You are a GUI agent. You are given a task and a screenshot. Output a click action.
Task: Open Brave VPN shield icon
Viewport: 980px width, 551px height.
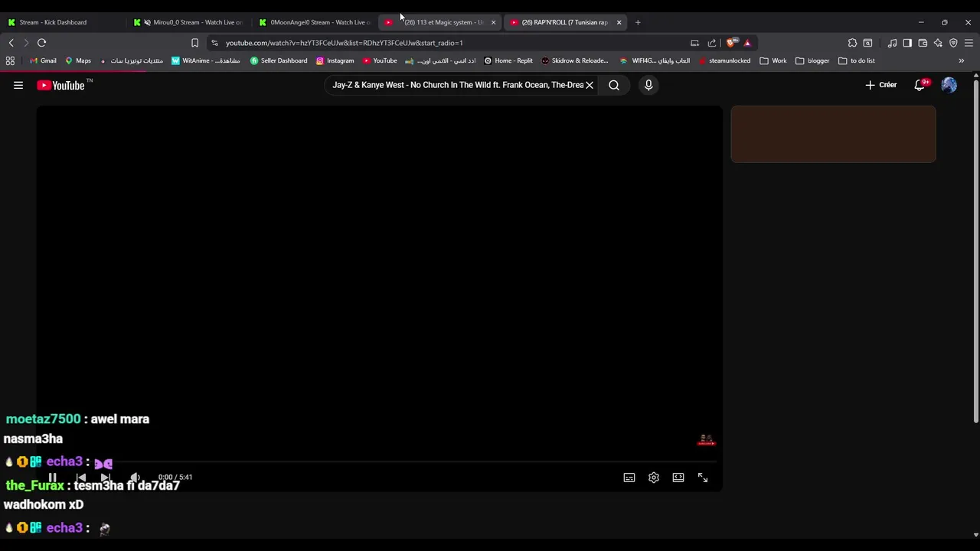click(953, 43)
